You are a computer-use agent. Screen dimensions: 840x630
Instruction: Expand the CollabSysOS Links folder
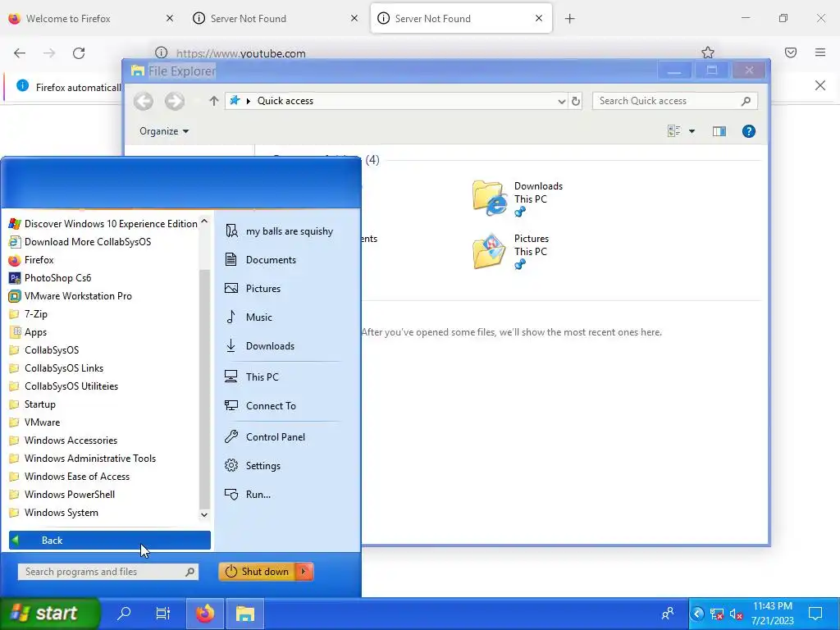(57, 368)
